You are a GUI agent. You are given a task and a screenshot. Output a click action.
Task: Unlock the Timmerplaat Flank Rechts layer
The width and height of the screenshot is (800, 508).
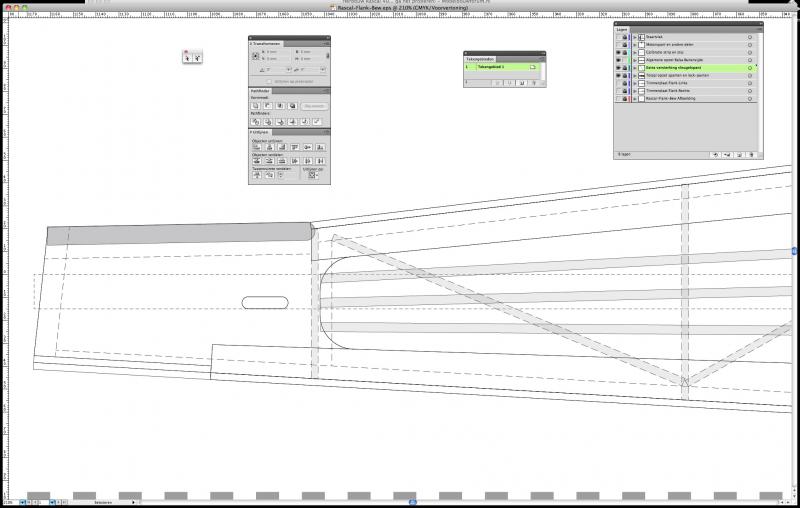pos(624,91)
